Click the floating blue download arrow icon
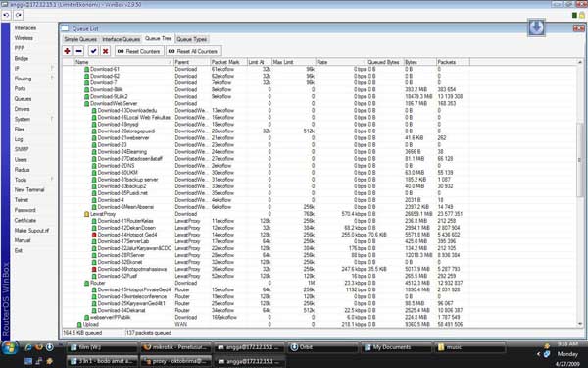 click(x=536, y=27)
